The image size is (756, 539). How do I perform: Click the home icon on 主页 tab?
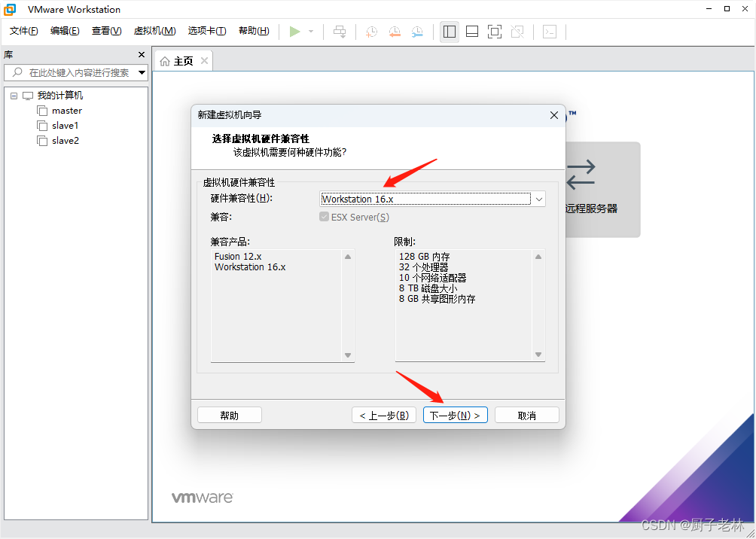pyautogui.click(x=165, y=61)
